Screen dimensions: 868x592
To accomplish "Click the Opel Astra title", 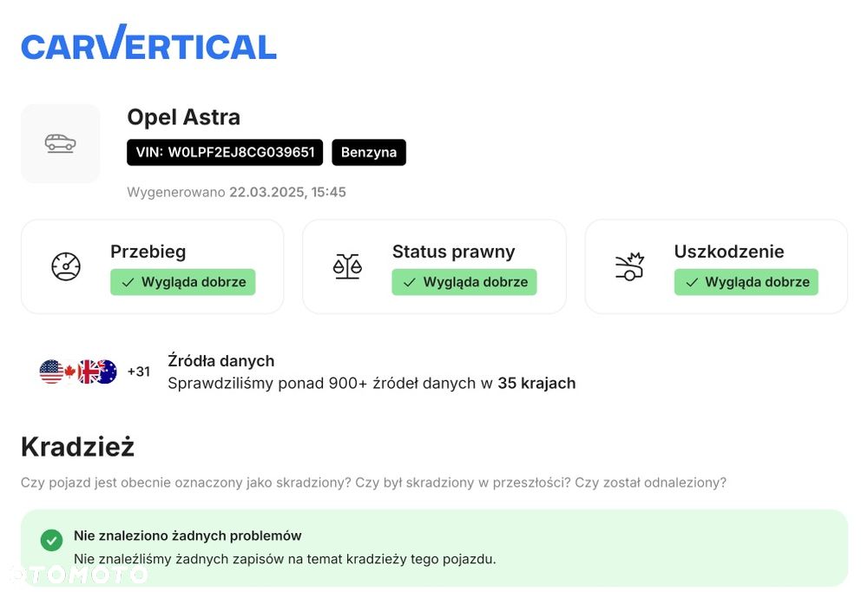I will (184, 117).
